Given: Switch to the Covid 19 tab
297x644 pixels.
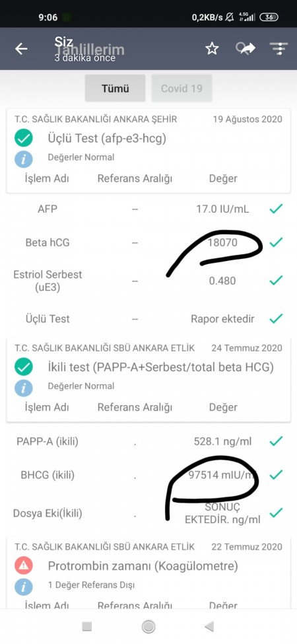Looking at the screenshot, I should tap(181, 89).
